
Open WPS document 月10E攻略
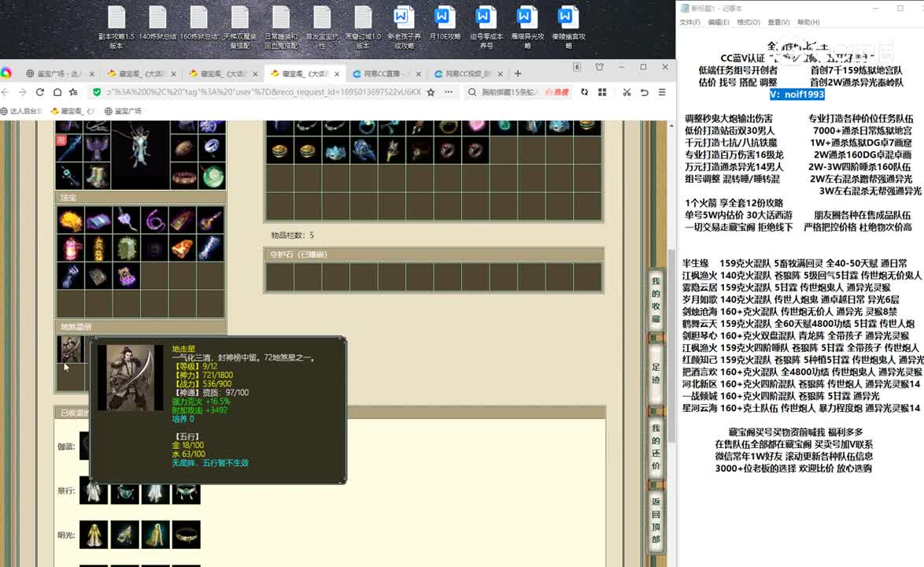[x=445, y=24]
